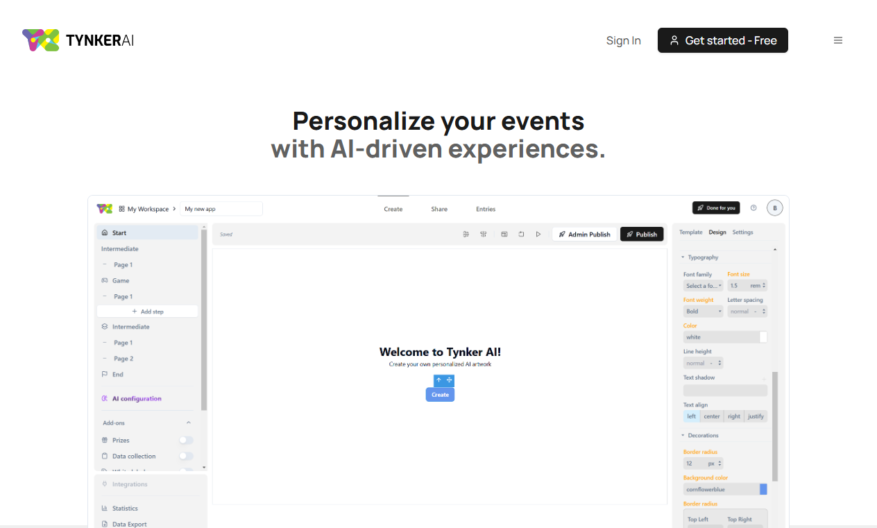
Task: Click the home icon next to Start
Action: 105,233
